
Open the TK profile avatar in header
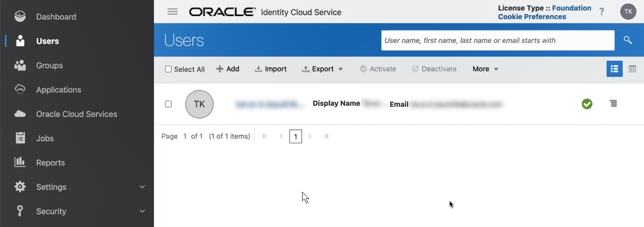pos(628,12)
